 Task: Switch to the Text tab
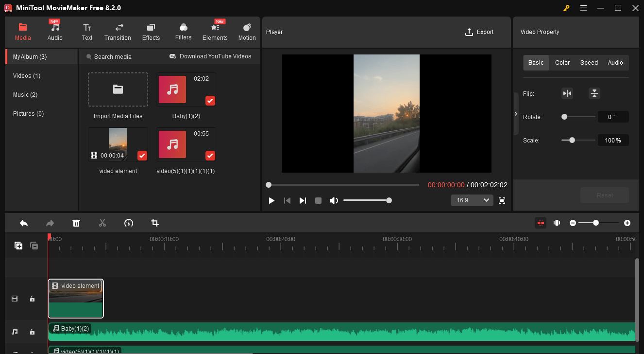87,32
